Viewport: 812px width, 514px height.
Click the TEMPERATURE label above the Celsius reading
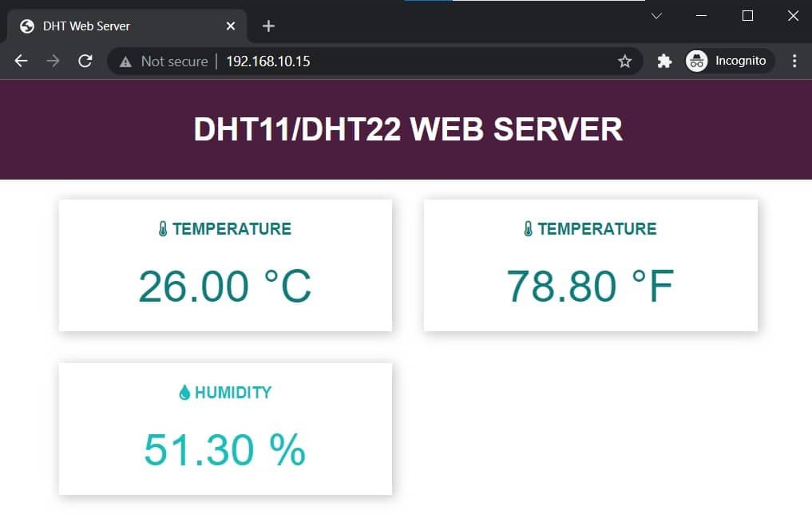232,229
